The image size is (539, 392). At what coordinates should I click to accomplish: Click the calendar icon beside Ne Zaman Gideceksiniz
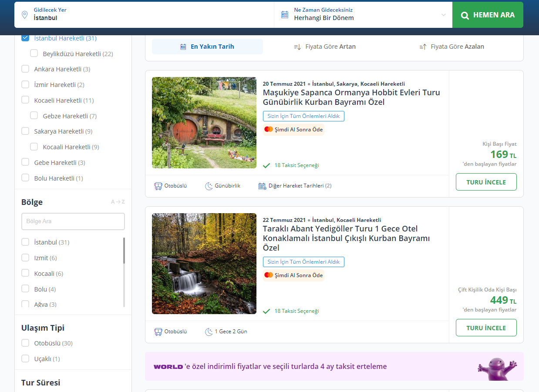tap(285, 14)
